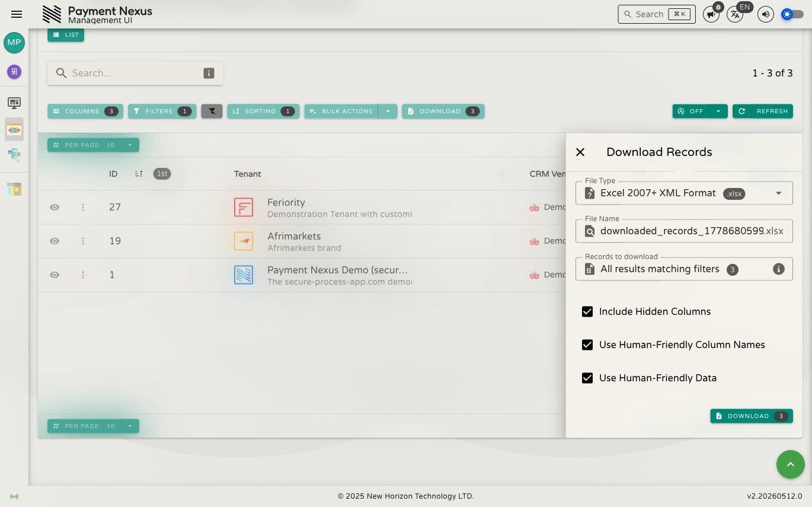Click the 1st sort order badge
Image resolution: width=812 pixels, height=507 pixels.
point(162,174)
